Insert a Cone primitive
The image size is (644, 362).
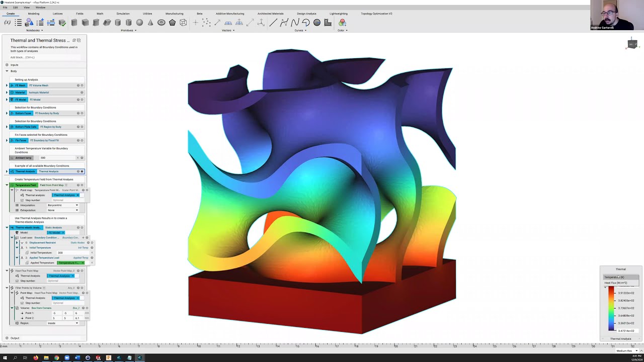point(150,23)
